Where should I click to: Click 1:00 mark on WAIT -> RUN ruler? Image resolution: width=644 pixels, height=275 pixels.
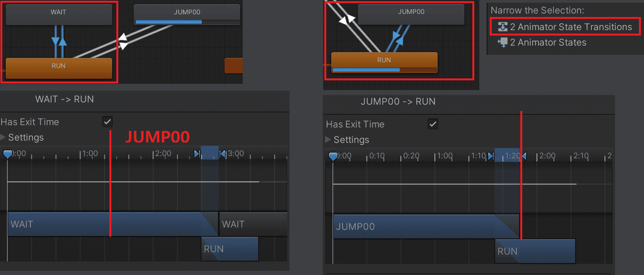(x=90, y=153)
